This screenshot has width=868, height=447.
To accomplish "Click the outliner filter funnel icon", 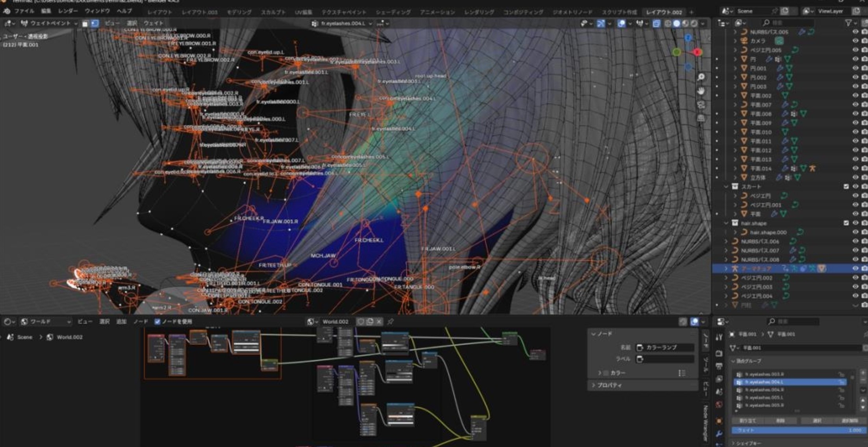I will [x=848, y=23].
